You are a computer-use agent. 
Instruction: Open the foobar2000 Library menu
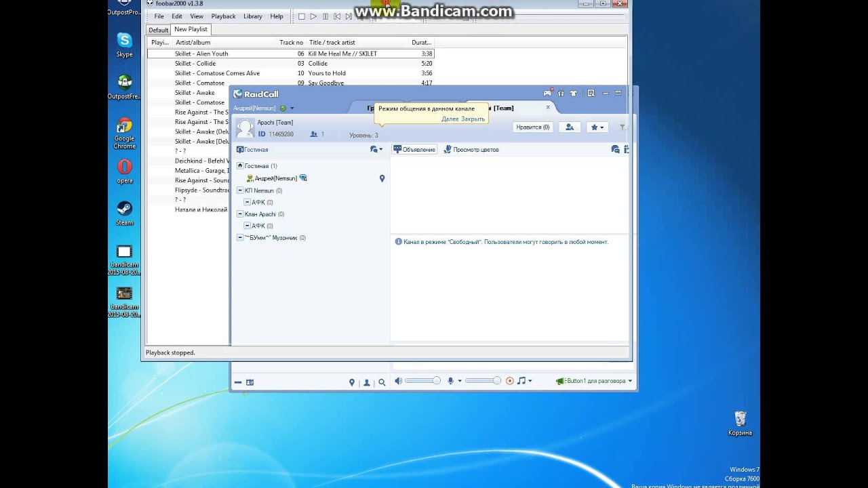coord(253,16)
